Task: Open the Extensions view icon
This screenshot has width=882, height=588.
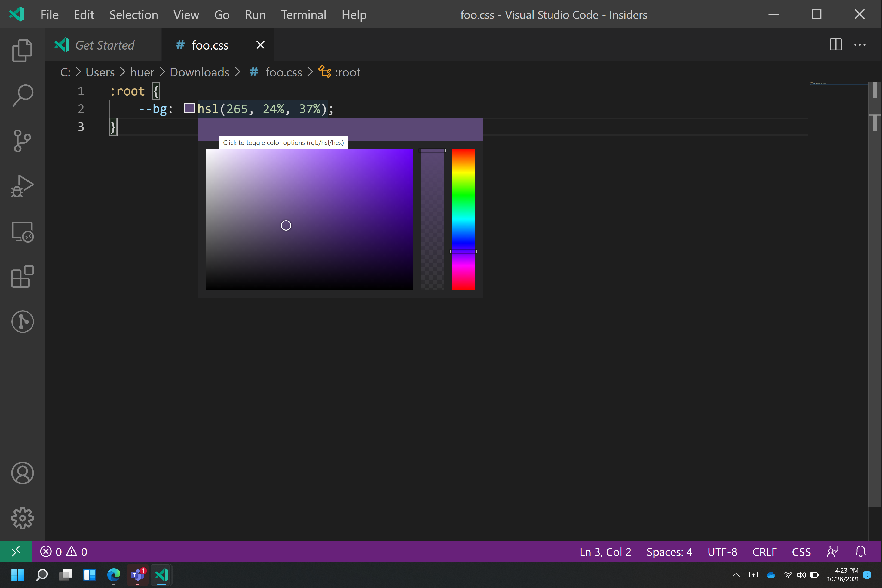Action: click(22, 277)
